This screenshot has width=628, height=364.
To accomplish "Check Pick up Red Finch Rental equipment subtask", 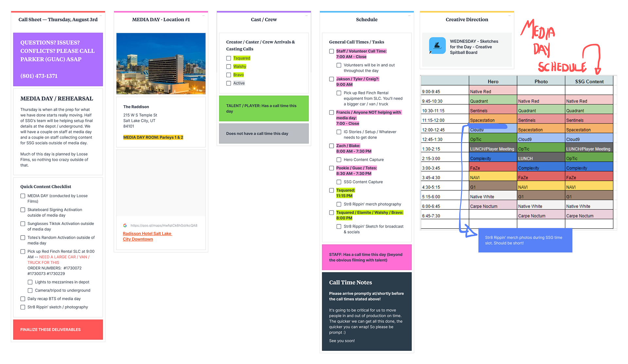I will 339,93.
